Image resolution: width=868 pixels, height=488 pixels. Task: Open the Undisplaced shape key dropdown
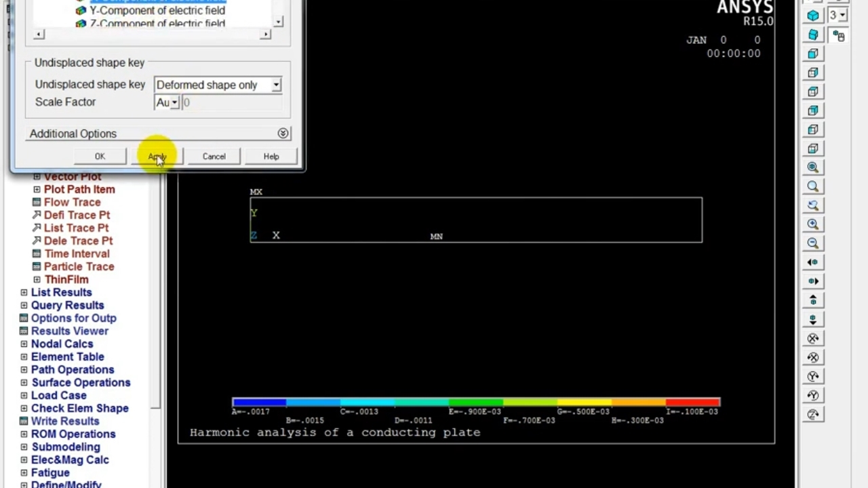point(276,85)
